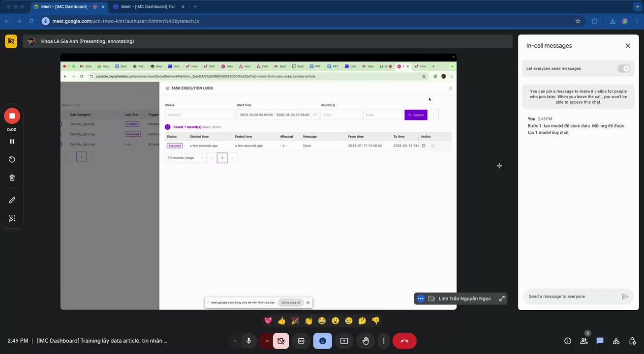644x354 pixels.
Task: Open the more options three-dot menu
Action: click(384, 341)
